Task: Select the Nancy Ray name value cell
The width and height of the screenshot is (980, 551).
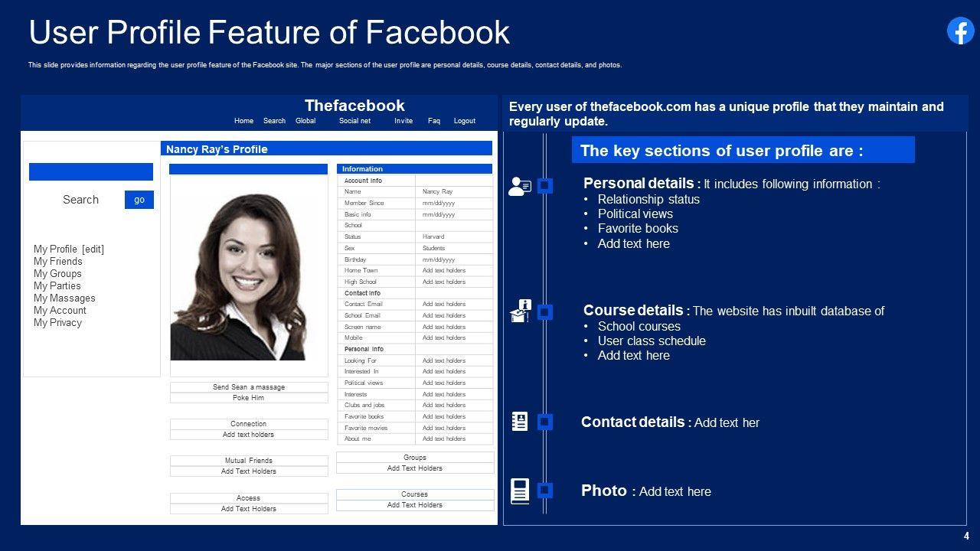Action: point(454,191)
